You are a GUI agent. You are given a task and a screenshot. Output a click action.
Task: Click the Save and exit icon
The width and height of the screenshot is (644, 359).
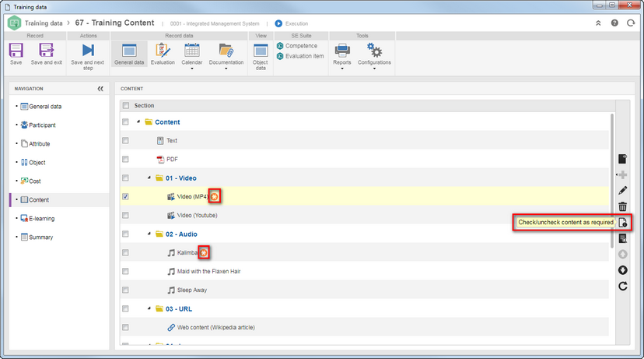(47, 50)
